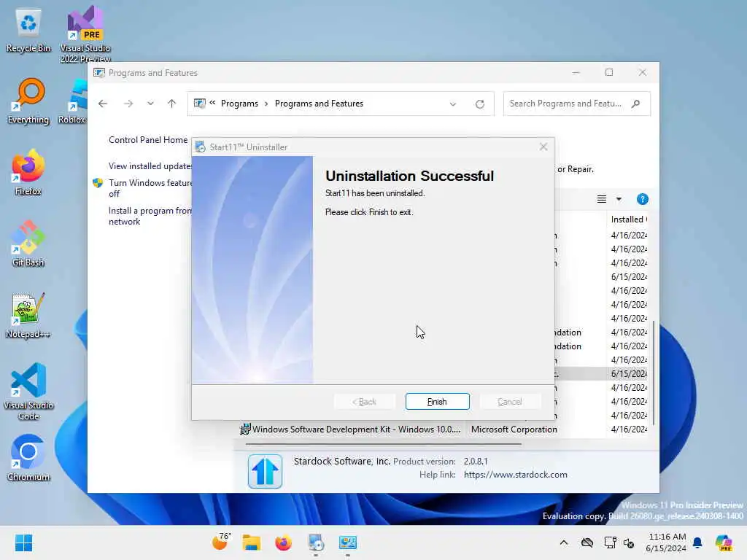747x560 pixels.
Task: Click https://www.stardock.com help link text
Action: click(x=516, y=475)
